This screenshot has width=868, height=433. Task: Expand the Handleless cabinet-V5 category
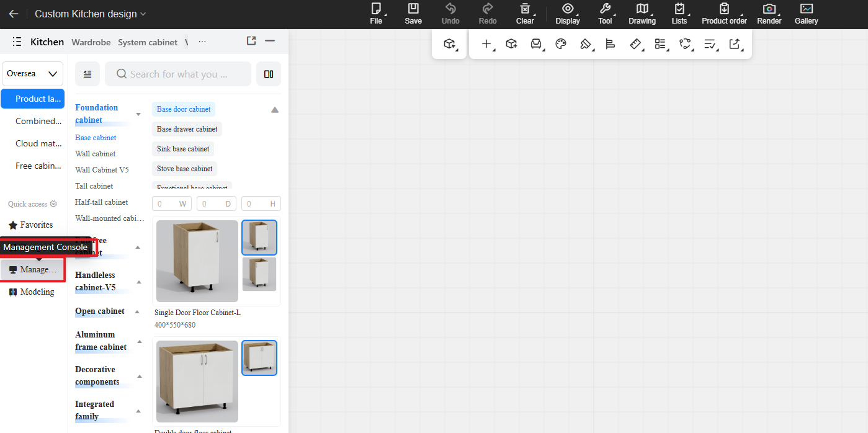(138, 282)
